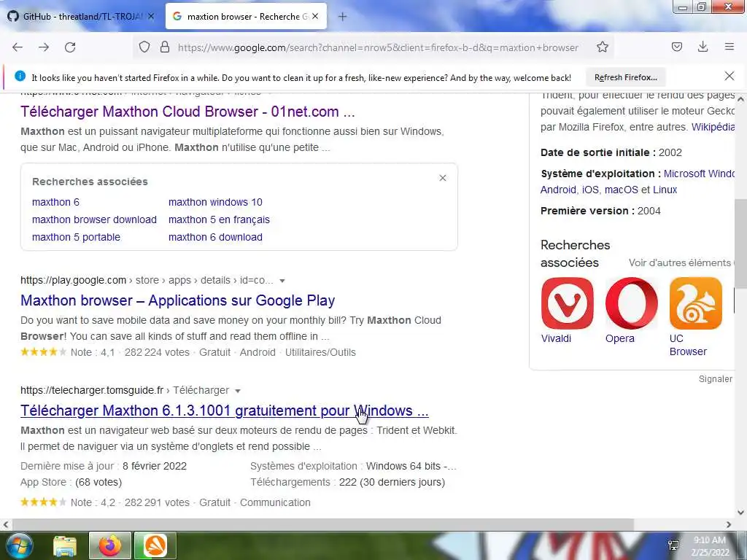Expand the telecharger.tomsguide.fr result options arrow
The image size is (747, 560).
point(238,391)
